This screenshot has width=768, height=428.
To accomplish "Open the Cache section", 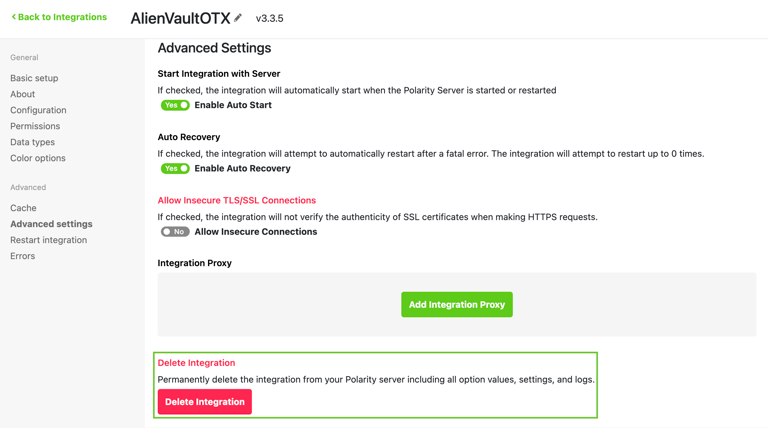I will coord(23,208).
